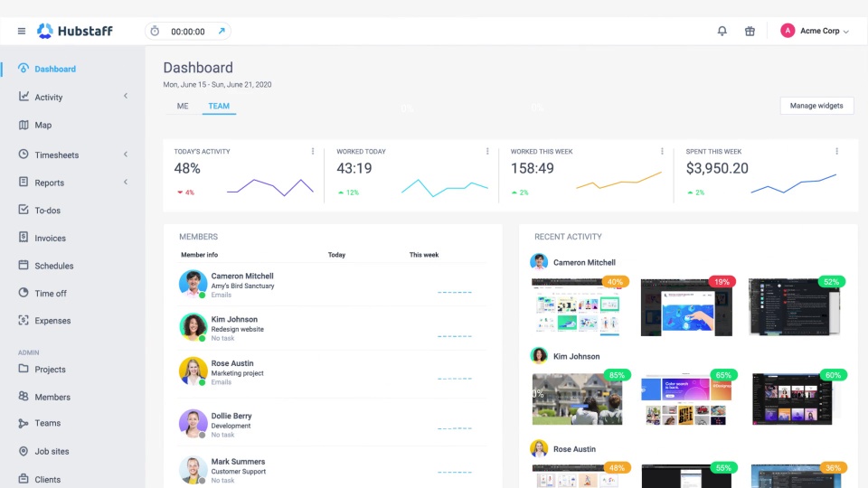Click the Acme Corp avatar circle
The width and height of the screenshot is (868, 488).
click(788, 31)
